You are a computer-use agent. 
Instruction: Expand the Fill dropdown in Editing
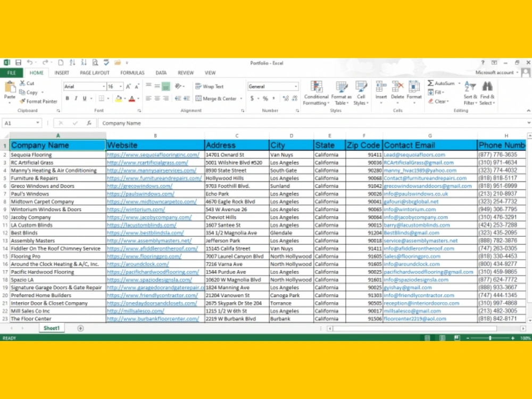[x=443, y=92]
